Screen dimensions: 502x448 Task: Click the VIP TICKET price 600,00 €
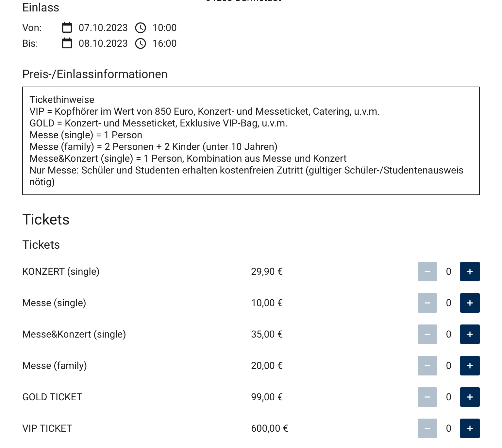269,428
